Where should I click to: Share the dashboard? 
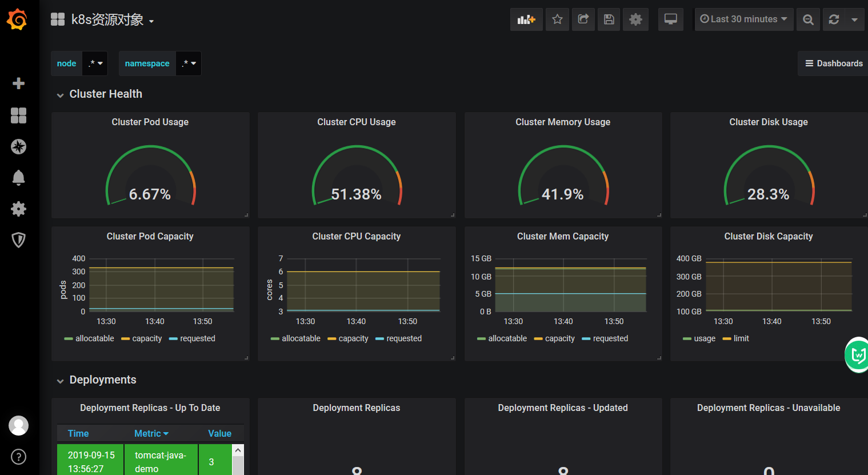click(x=583, y=19)
